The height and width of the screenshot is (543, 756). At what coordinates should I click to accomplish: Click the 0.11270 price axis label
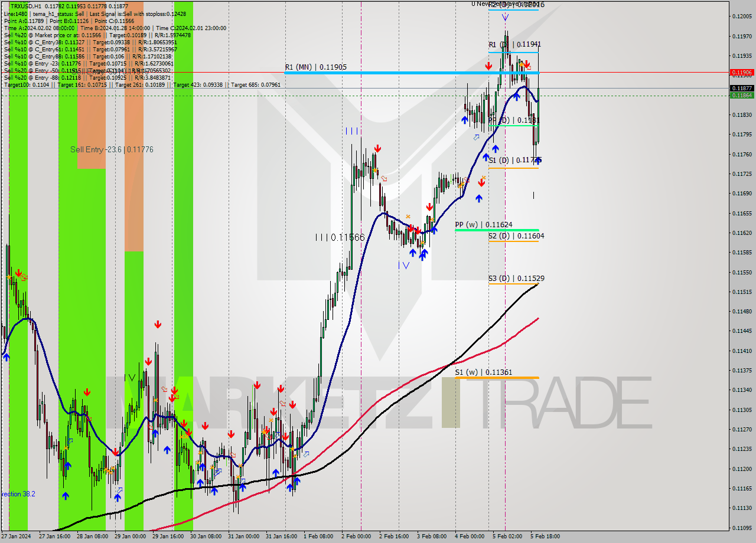point(742,429)
